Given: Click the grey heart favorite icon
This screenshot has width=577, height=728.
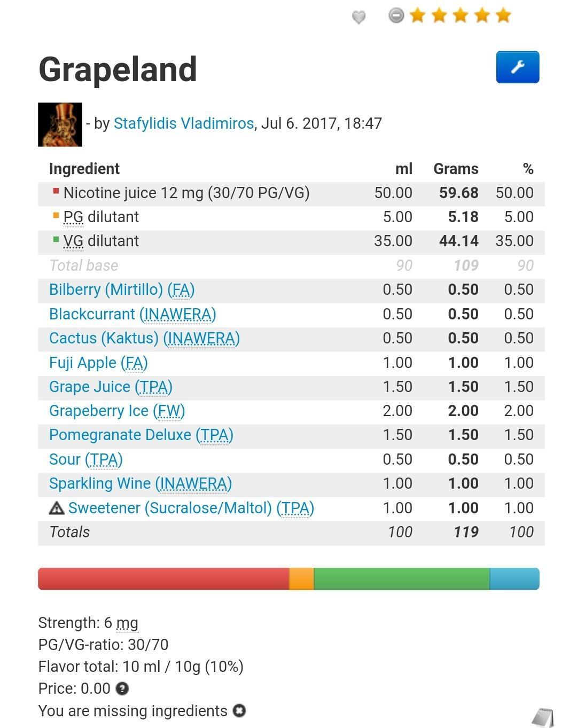Looking at the screenshot, I should click(x=358, y=17).
